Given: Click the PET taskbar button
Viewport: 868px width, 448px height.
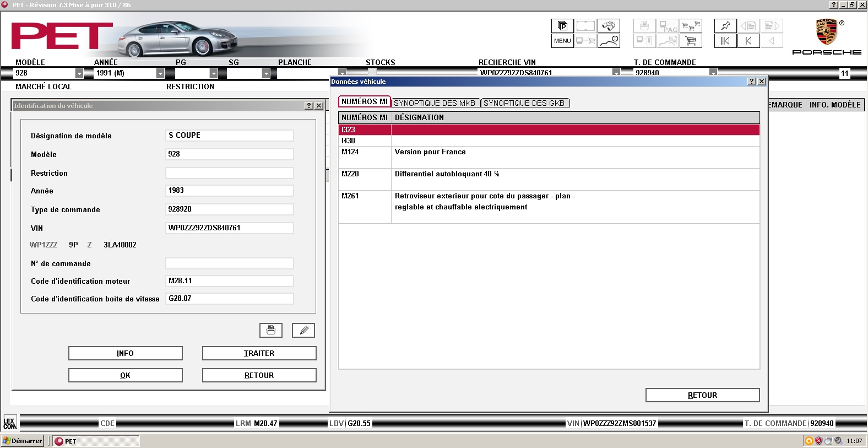Looking at the screenshot, I should pos(96,441).
